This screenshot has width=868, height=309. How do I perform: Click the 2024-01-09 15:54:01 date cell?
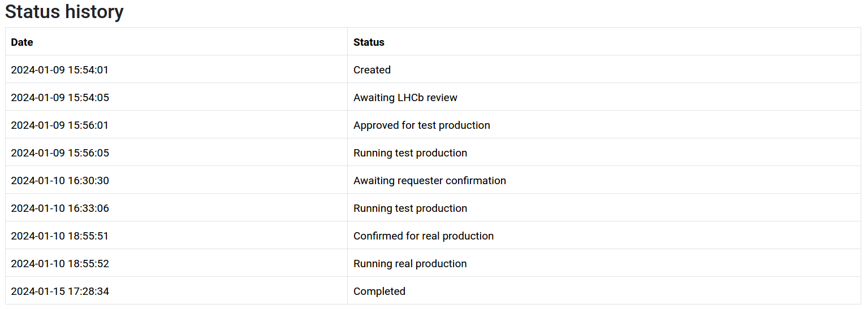pos(59,70)
